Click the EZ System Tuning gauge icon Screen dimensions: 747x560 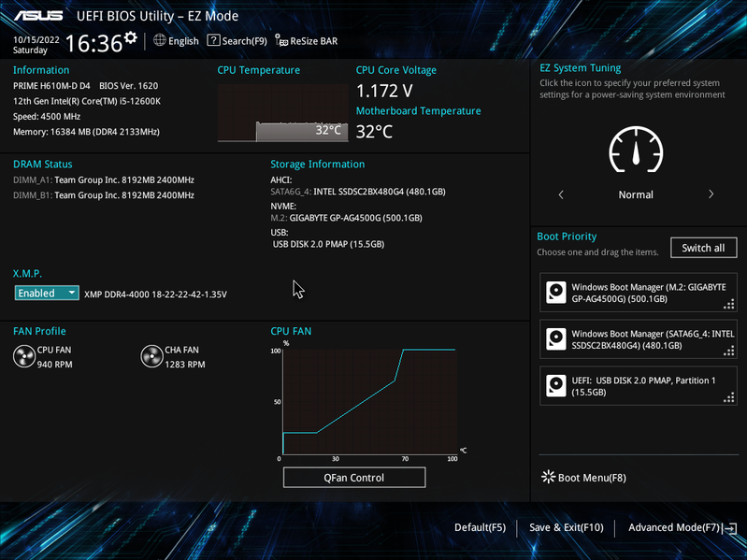point(636,150)
